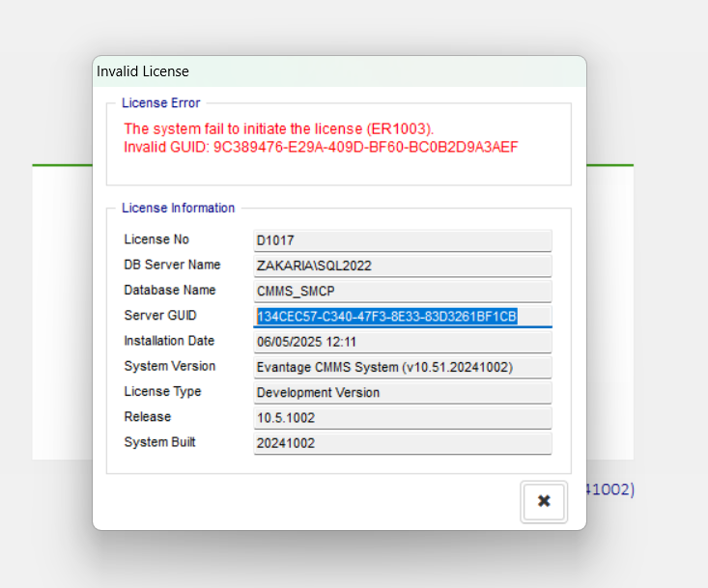The width and height of the screenshot is (708, 588).
Task: Click the License Information group heading
Action: (178, 208)
